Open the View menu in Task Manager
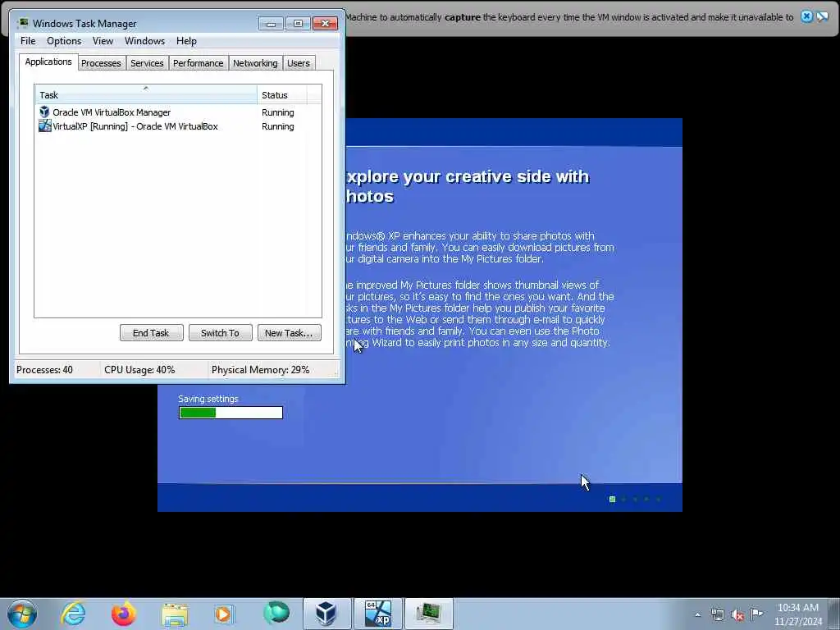840x630 pixels. (103, 41)
